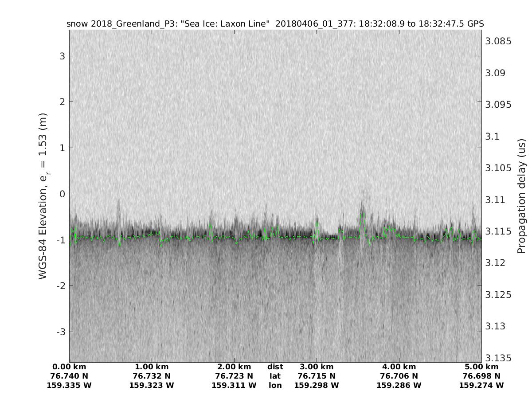Screen dimensions: 532x399
Task: Click the "3.135" propagation delay tick
Action: click(x=498, y=358)
